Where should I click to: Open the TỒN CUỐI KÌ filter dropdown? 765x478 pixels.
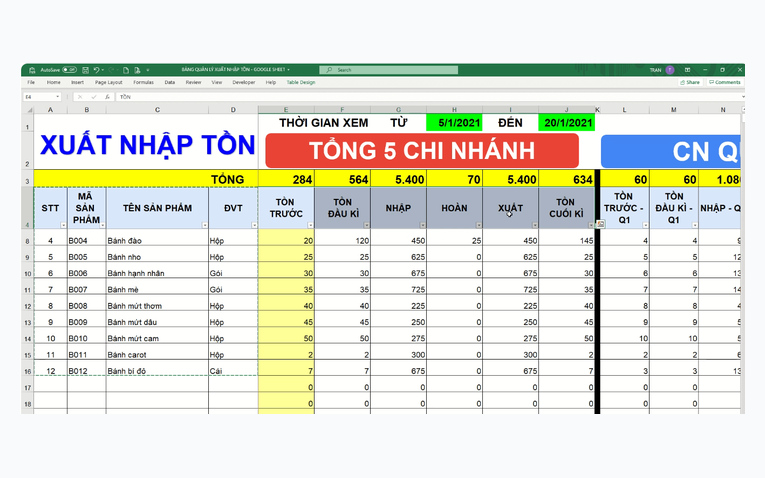point(591,225)
